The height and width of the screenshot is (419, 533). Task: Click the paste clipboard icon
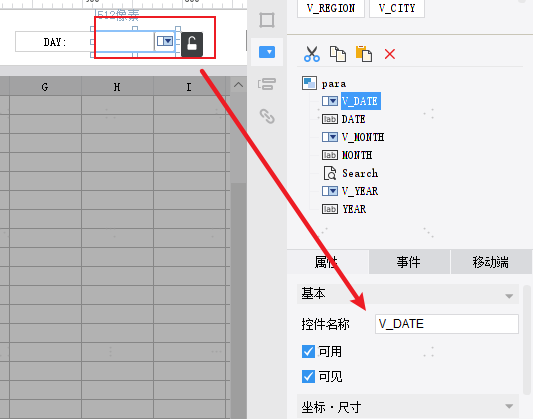(364, 54)
